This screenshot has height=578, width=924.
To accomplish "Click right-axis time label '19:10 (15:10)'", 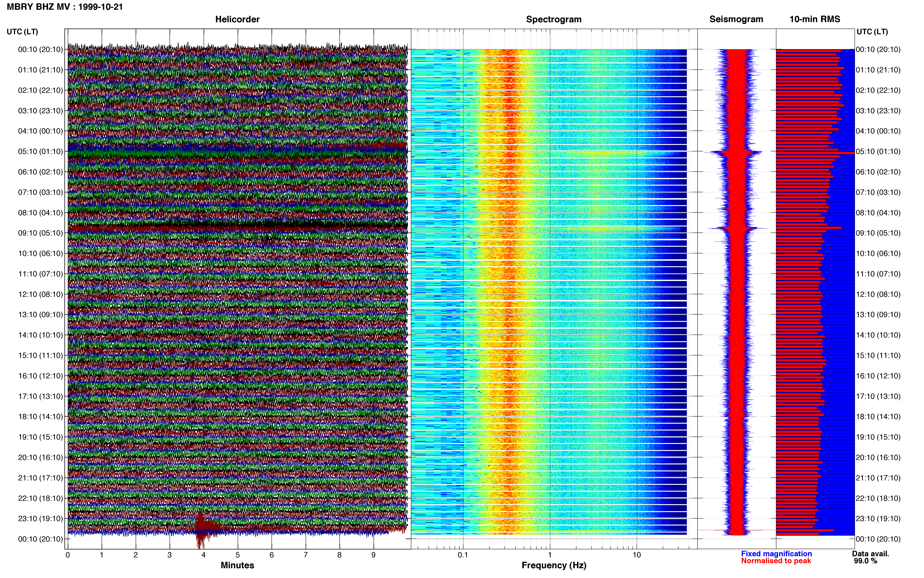I will point(878,437).
